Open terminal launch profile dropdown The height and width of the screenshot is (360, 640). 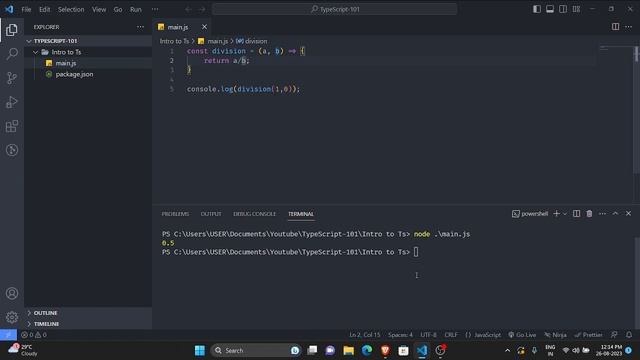click(565, 213)
